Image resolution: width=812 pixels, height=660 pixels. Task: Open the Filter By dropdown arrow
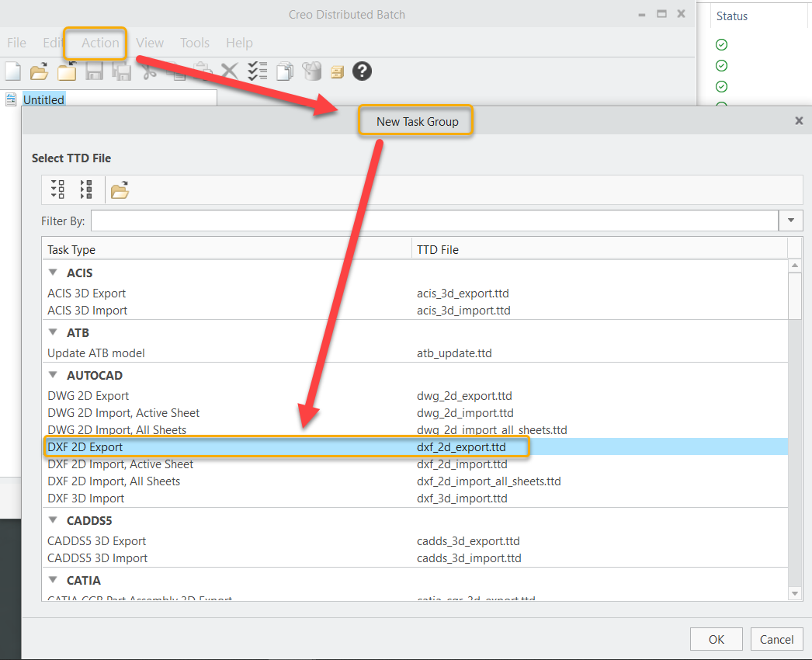[x=790, y=221]
